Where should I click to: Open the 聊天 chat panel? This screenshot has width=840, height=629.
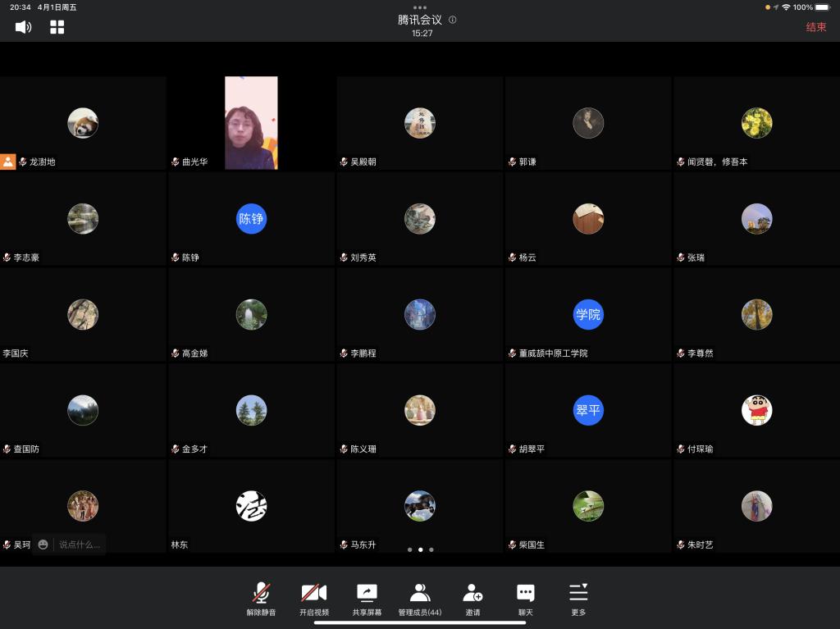tap(525, 599)
